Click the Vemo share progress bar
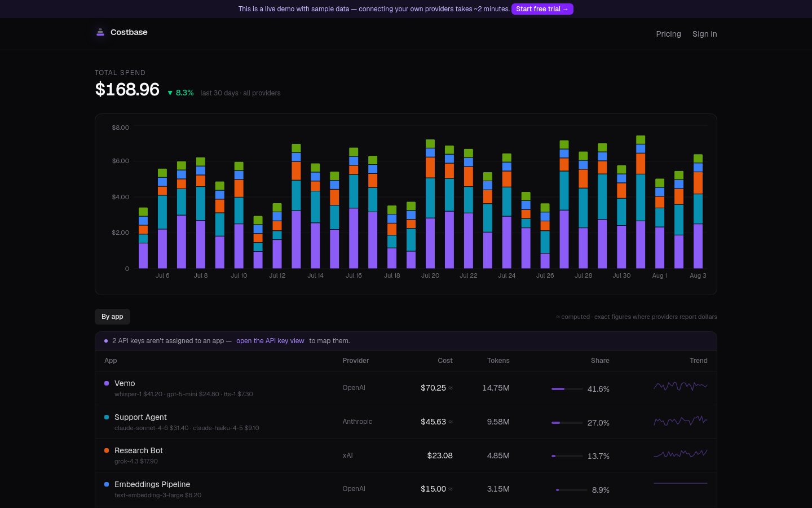Viewport: 812px width, 508px height. click(567, 389)
